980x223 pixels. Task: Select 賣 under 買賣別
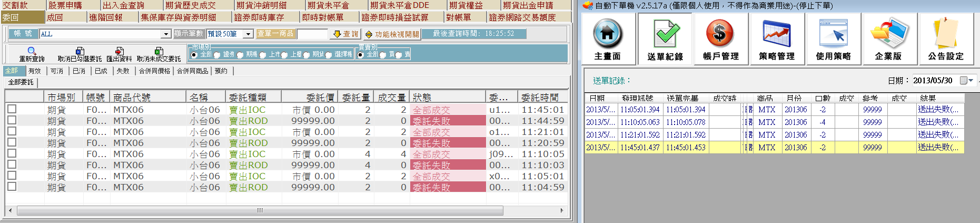(399, 55)
